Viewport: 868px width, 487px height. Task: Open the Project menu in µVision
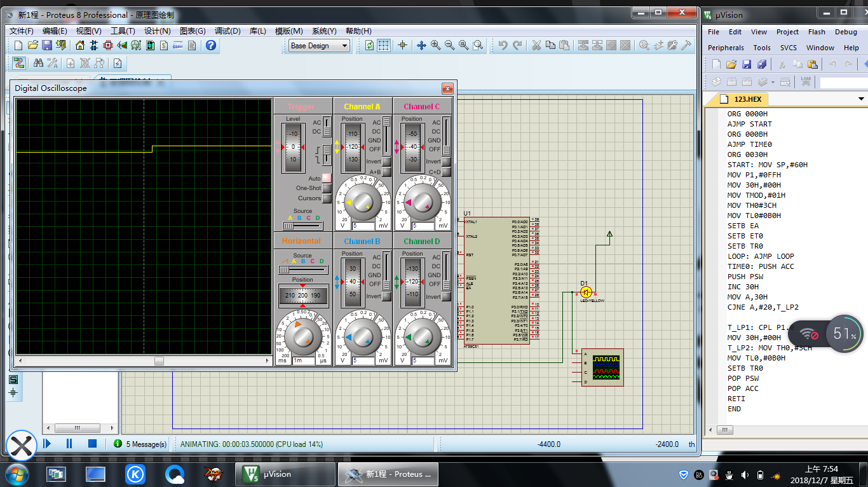(x=787, y=32)
